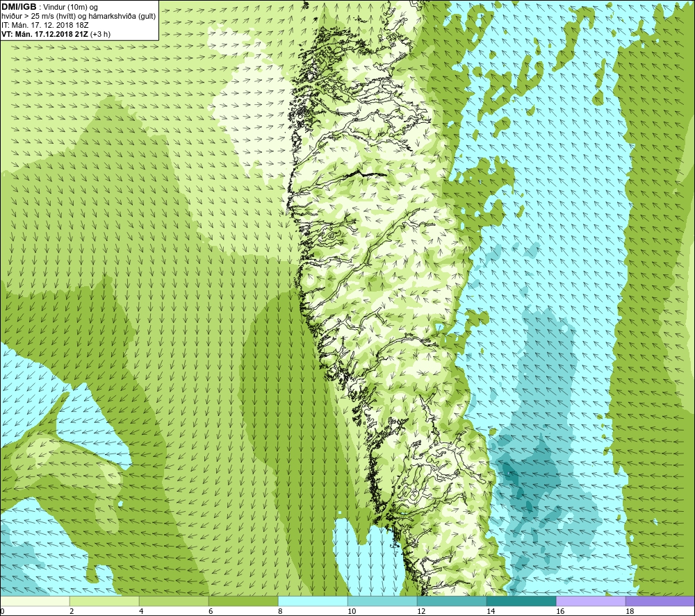Click the "DMI/IGB" bold title text
This screenshot has height=616, width=695.
(x=19, y=7)
